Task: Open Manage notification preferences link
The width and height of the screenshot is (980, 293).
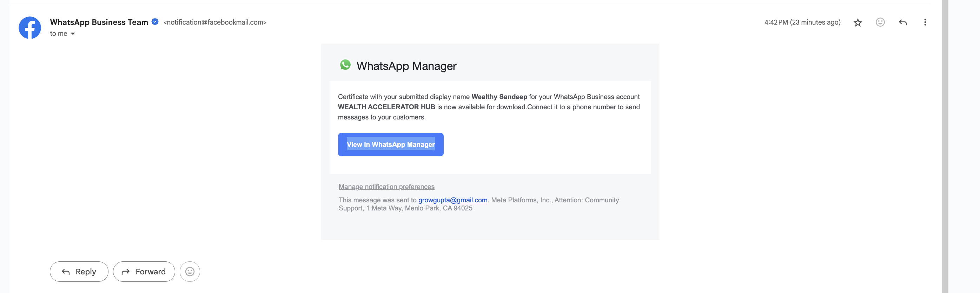Action: point(386,187)
